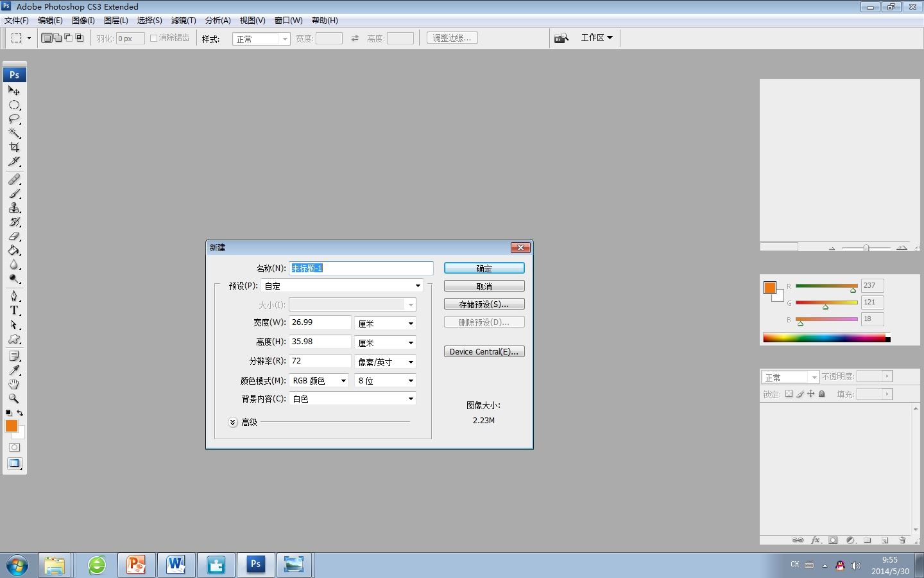
Task: Open the 图层(L) menu
Action: pyautogui.click(x=116, y=21)
